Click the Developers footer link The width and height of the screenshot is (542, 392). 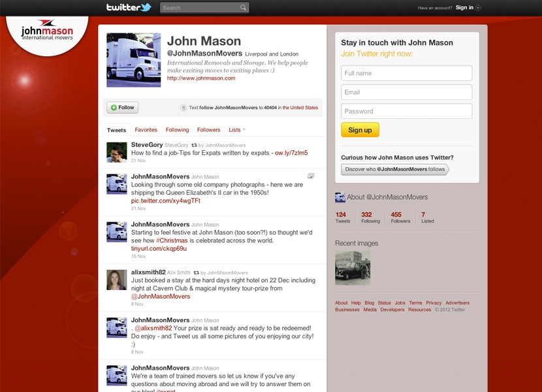click(x=392, y=310)
